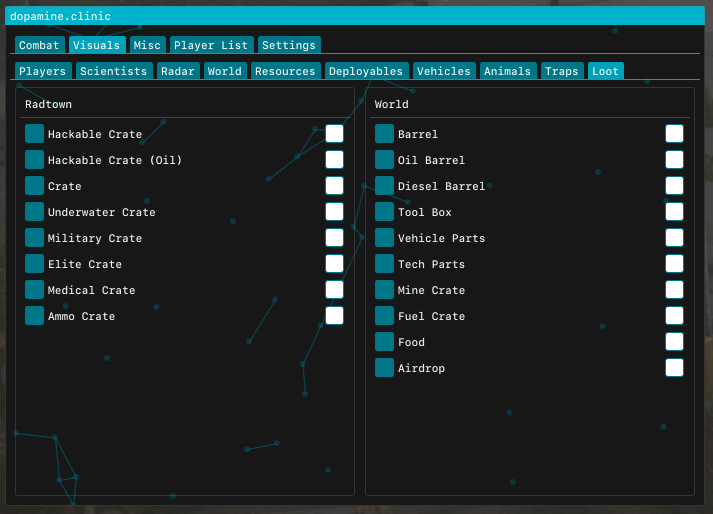This screenshot has width=713, height=514.
Task: Open the Underwater Crate color swatch
Action: click(x=35, y=212)
